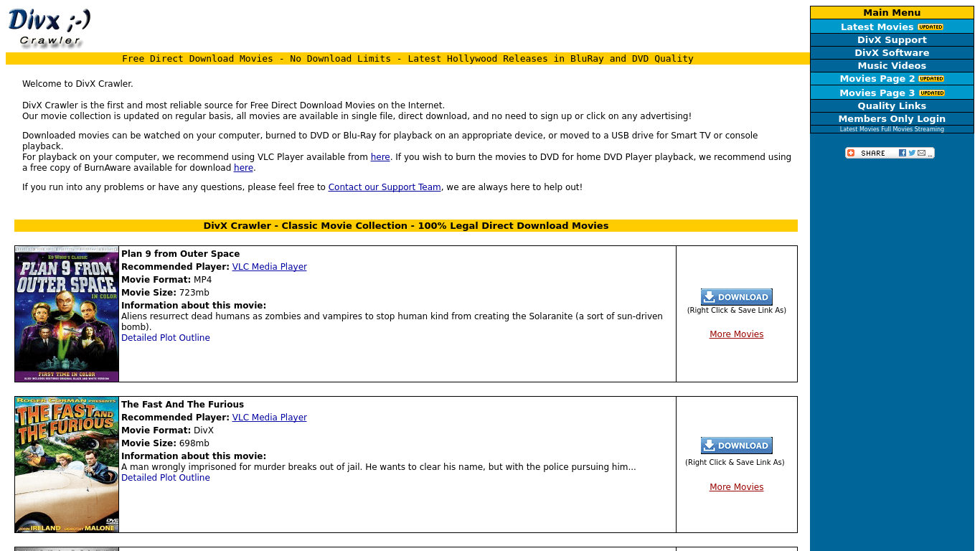Click 'Right Click & Save Link As' under Plan 9
980x551 pixels.
737,311
